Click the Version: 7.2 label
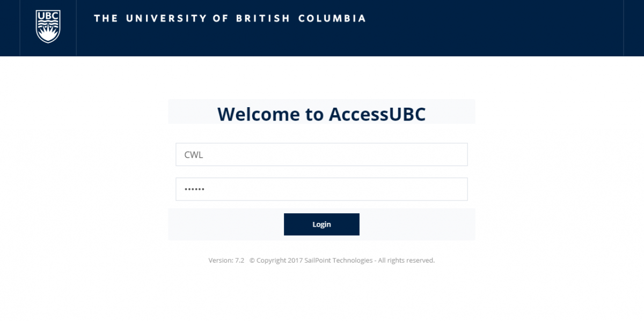This screenshot has height=321, width=644. pyautogui.click(x=226, y=260)
